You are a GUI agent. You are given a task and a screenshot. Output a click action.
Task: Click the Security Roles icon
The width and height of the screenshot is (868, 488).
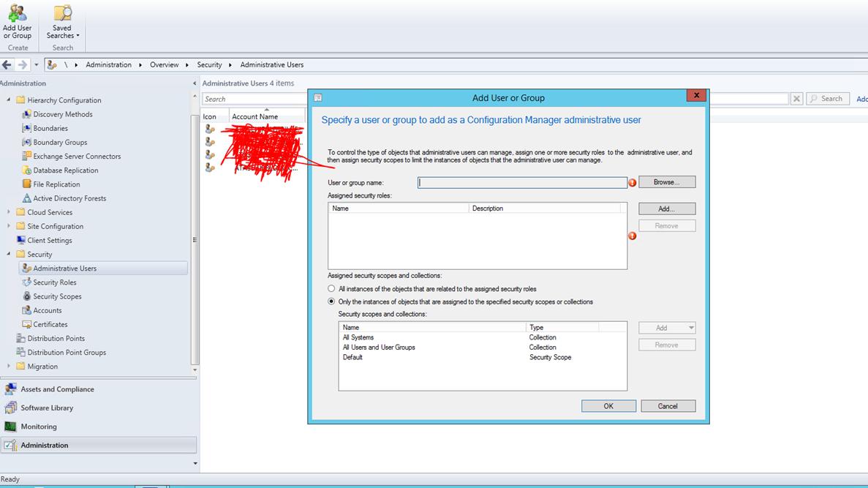(26, 282)
